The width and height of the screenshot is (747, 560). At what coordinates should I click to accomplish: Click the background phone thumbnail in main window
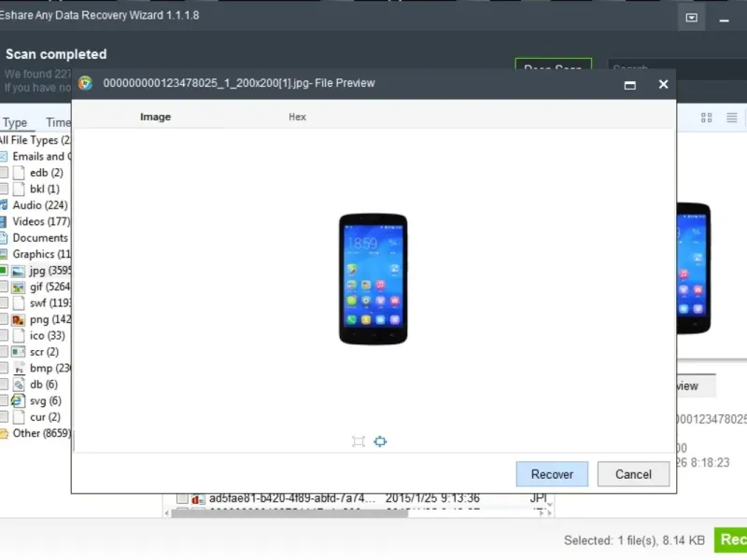pyautogui.click(x=694, y=268)
